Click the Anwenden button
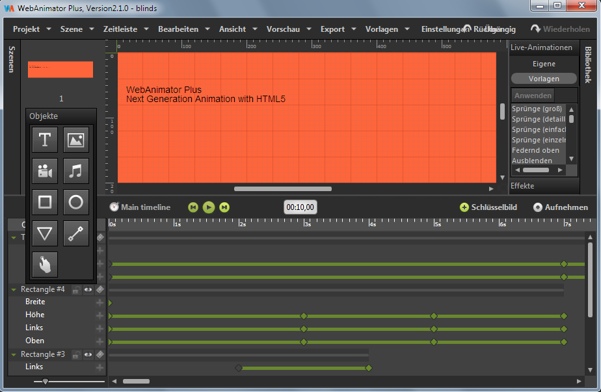The width and height of the screenshot is (601, 392). 533,95
